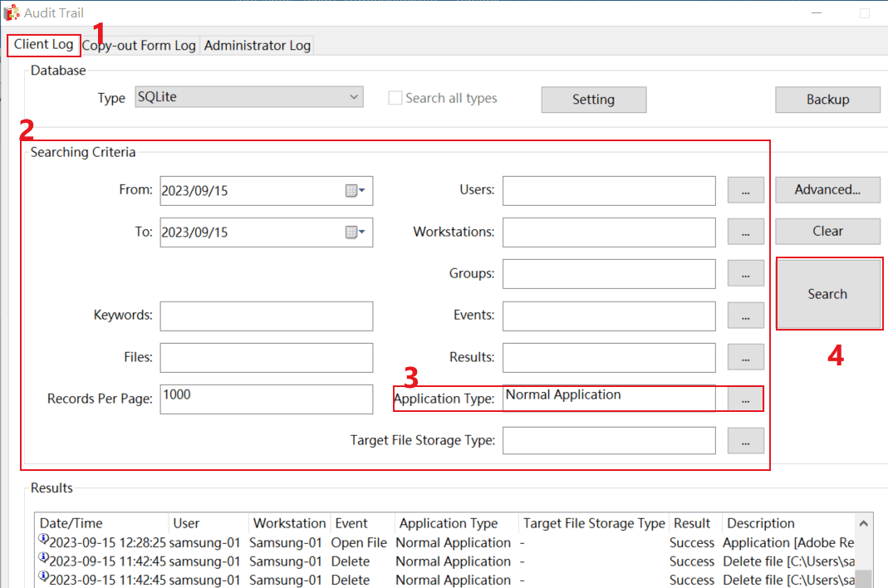Click 'Application [Adobe Re' description cell
Screen dimensions: 888x588
point(789,542)
